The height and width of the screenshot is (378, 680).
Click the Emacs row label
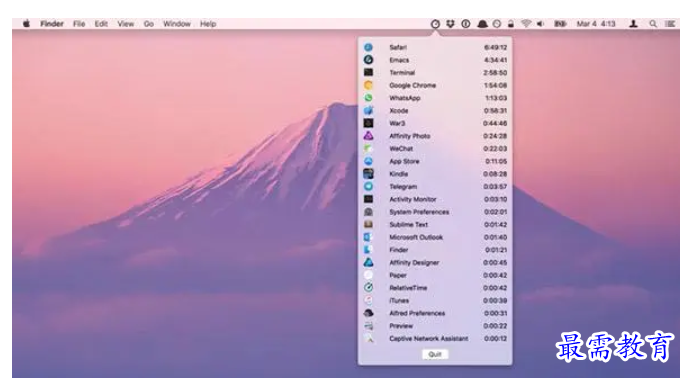tap(399, 60)
